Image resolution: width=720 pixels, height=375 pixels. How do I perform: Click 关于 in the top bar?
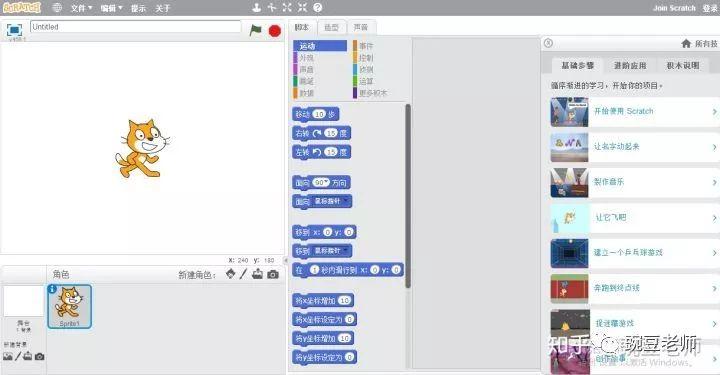tap(163, 8)
